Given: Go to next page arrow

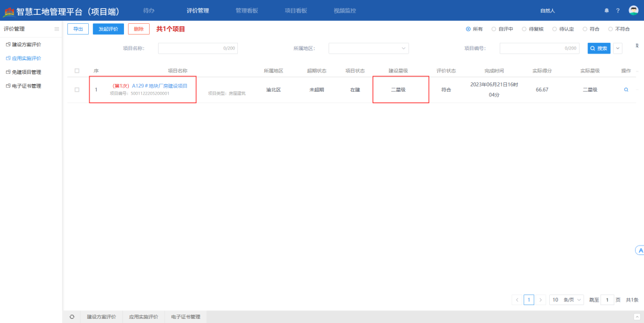Looking at the screenshot, I should pos(541,300).
